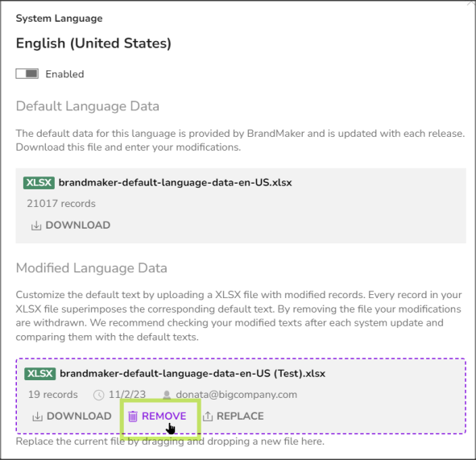Toggle the Enabled switch off
Image resolution: width=476 pixels, height=460 pixels.
pos(27,74)
